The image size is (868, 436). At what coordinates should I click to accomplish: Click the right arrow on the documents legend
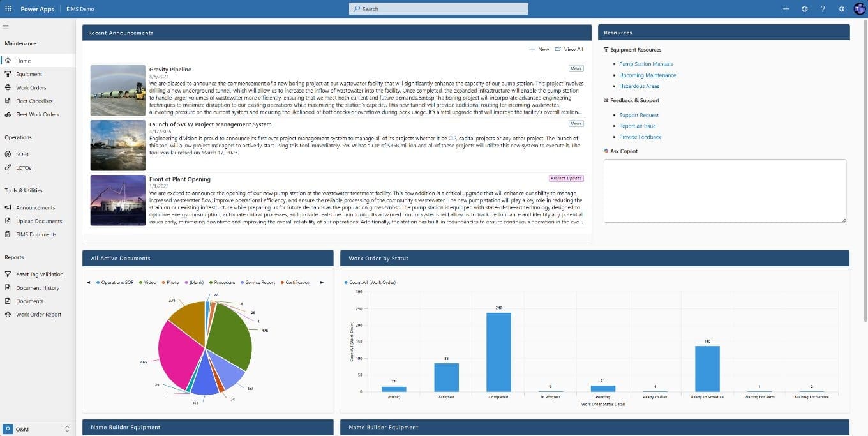(322, 282)
